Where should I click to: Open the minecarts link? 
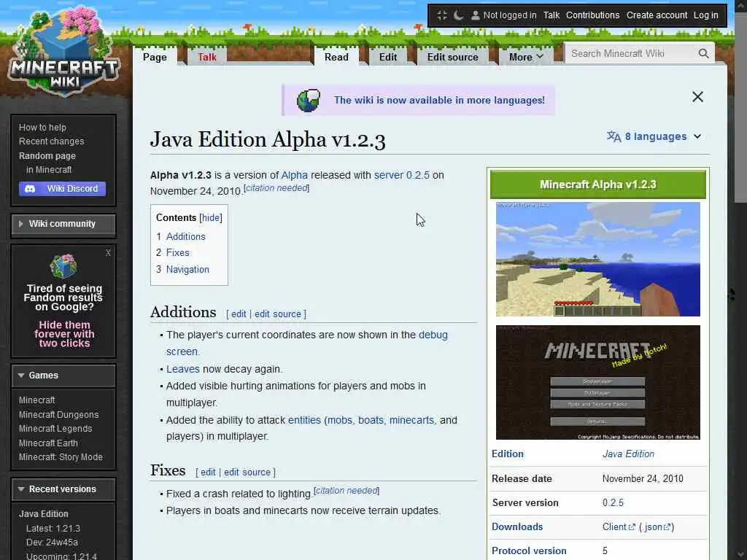tap(411, 421)
